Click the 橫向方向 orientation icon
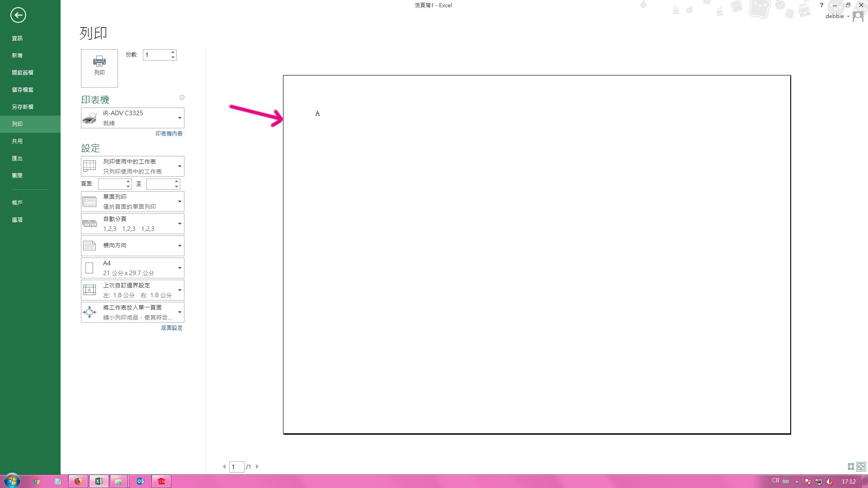Image resolution: width=868 pixels, height=488 pixels. tap(90, 245)
